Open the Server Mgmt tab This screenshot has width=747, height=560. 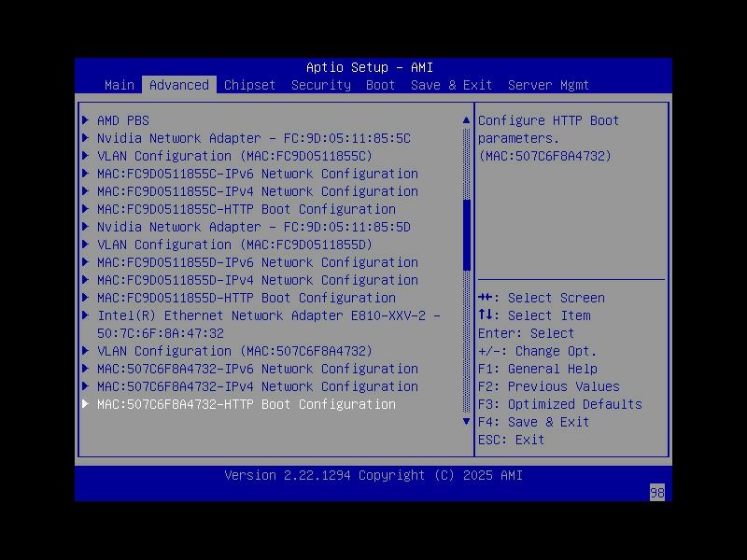pos(548,85)
